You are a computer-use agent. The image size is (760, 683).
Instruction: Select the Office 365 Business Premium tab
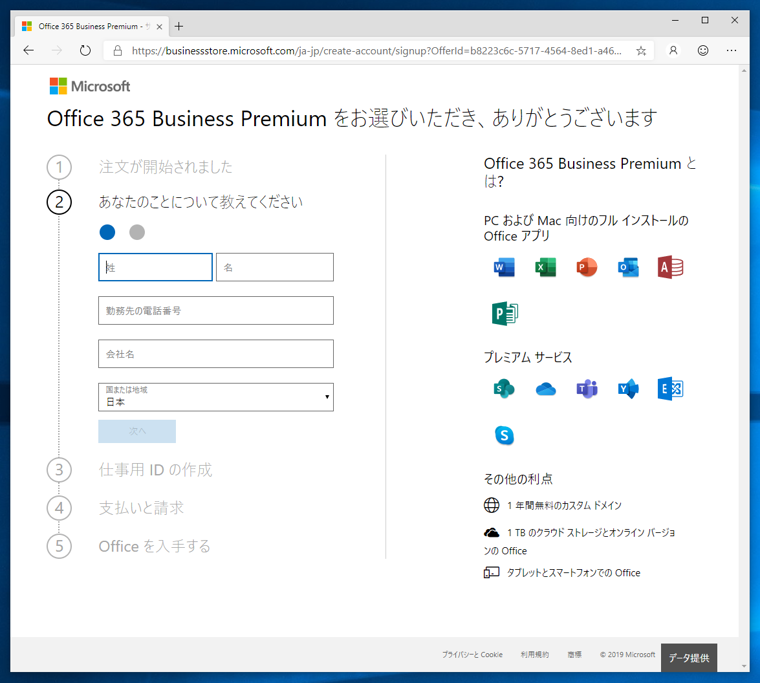[x=92, y=26]
